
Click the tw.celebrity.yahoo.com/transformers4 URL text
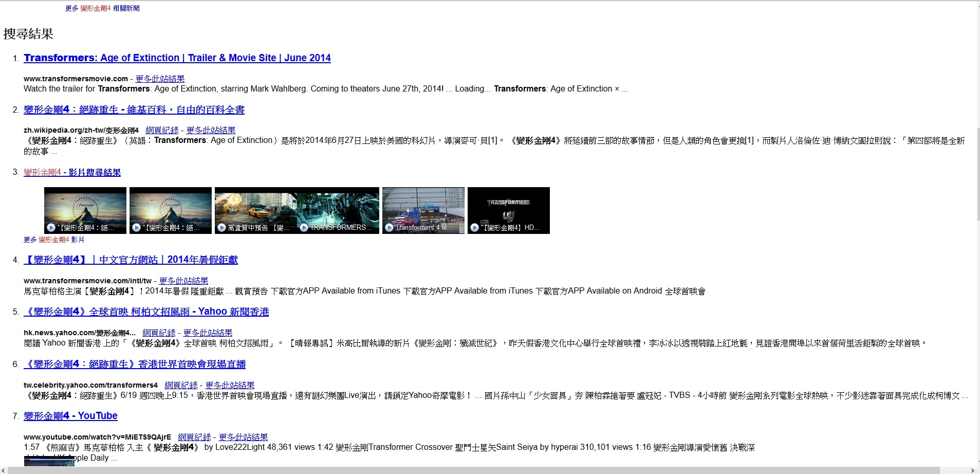[90, 385]
